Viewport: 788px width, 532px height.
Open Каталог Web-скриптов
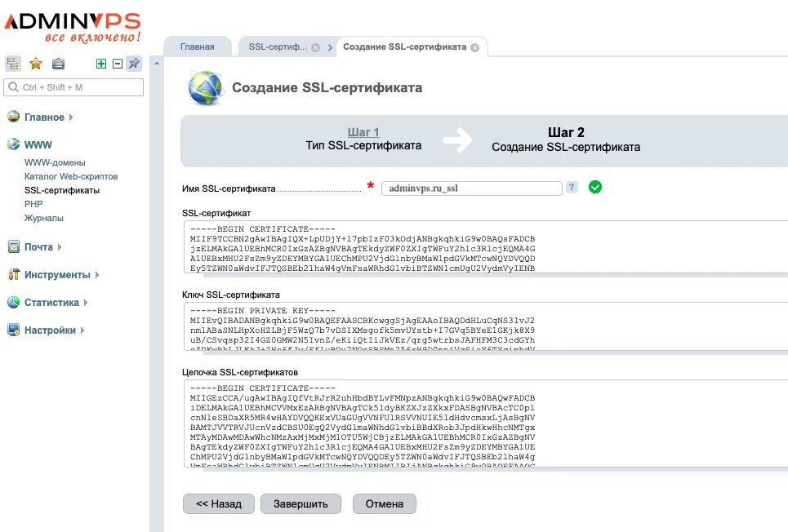point(71,176)
